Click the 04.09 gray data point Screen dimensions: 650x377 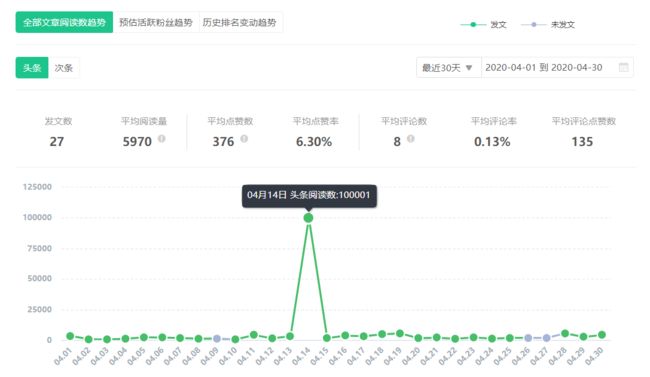point(217,339)
